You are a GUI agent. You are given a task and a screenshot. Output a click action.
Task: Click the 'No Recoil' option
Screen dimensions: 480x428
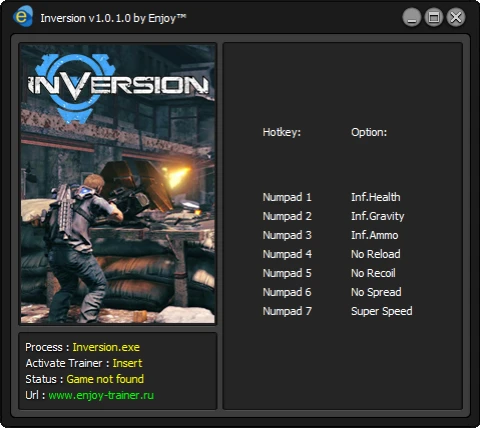tap(373, 273)
